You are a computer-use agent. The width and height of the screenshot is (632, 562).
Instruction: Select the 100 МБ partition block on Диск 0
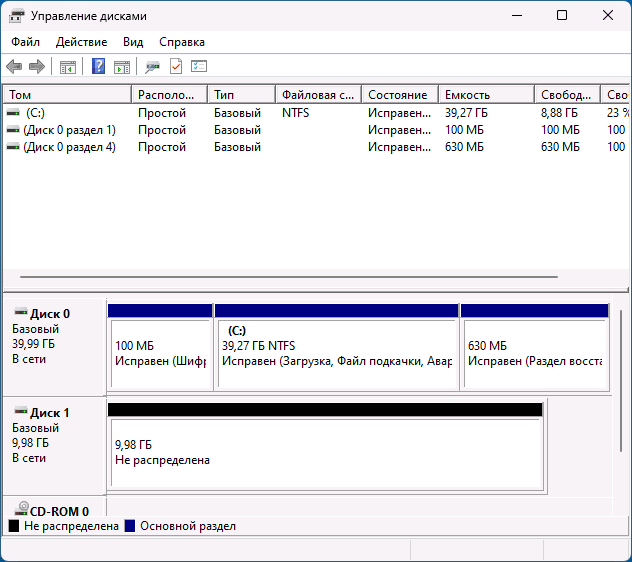(160, 348)
